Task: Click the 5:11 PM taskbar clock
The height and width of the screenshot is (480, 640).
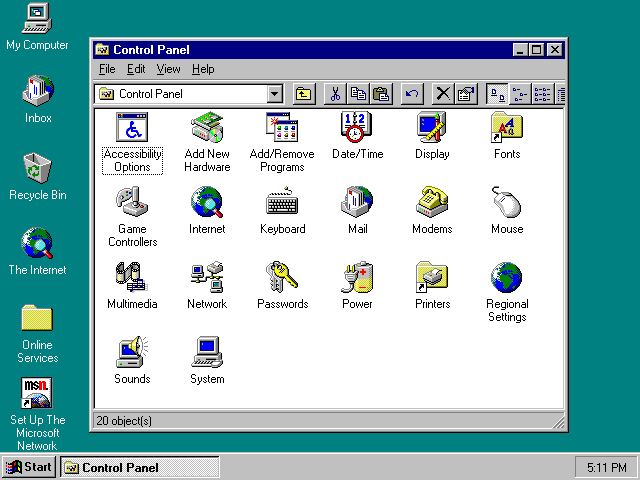Action: coord(607,467)
